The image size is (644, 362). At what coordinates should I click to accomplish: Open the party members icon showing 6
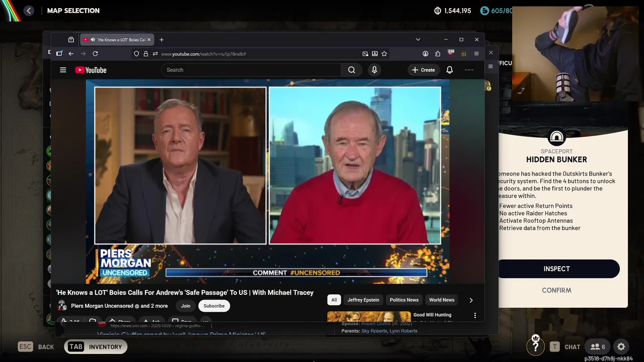(598, 347)
